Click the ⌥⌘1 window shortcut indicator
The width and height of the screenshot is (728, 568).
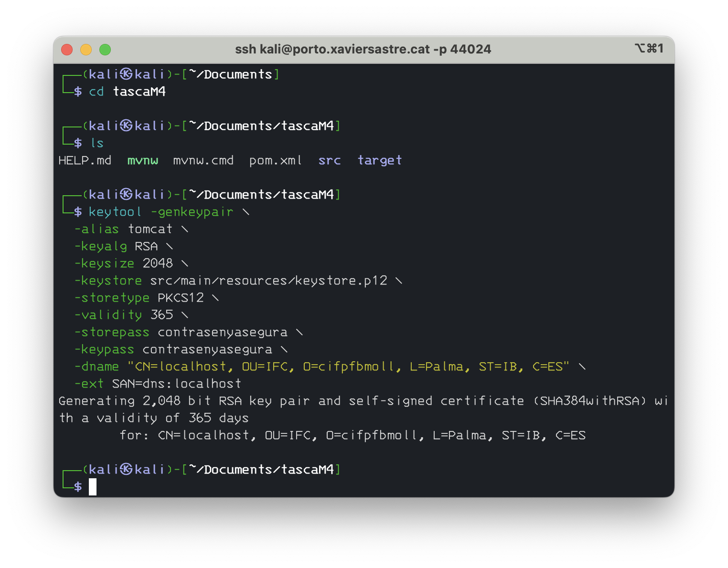click(649, 48)
